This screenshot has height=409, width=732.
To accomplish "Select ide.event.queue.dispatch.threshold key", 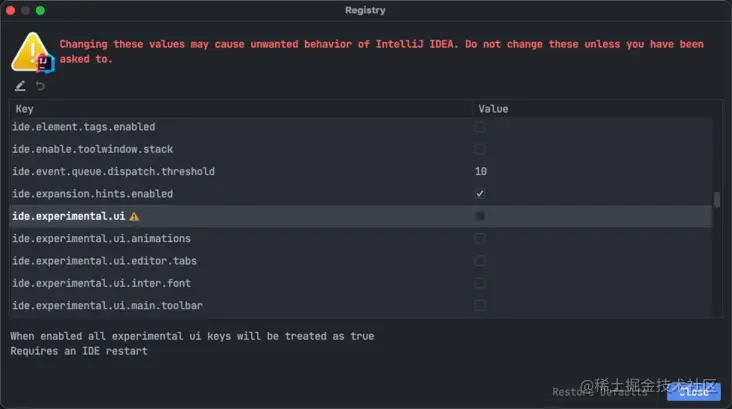I will (x=113, y=172).
